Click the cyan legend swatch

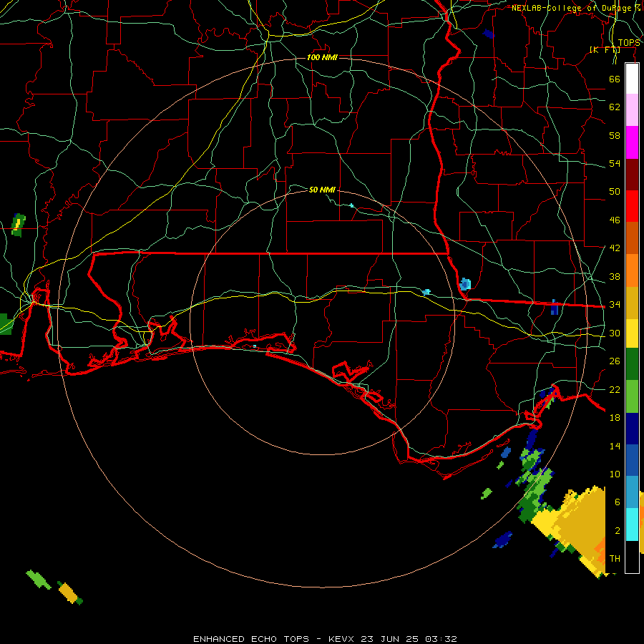coord(632,525)
